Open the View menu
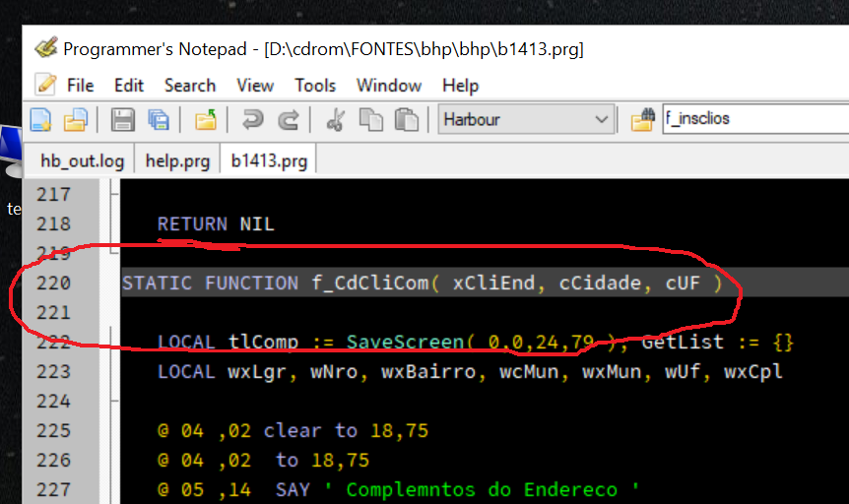The image size is (849, 504). coord(255,86)
